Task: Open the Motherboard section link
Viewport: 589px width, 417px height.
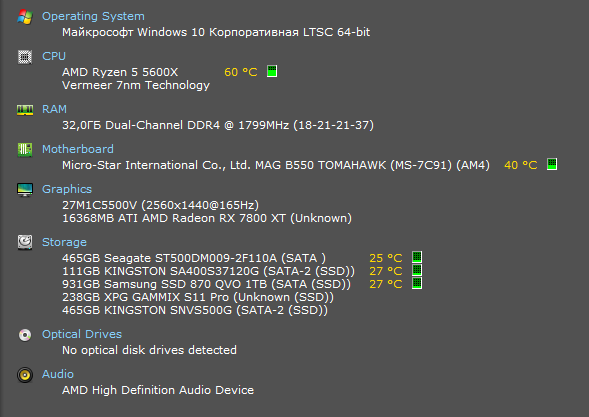Action: [x=78, y=149]
